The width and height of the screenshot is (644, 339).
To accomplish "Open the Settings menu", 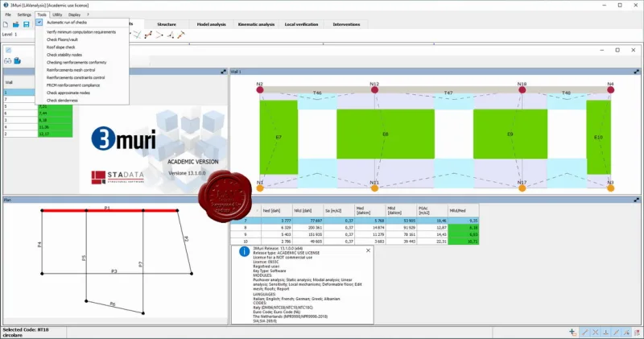I will tap(24, 14).
